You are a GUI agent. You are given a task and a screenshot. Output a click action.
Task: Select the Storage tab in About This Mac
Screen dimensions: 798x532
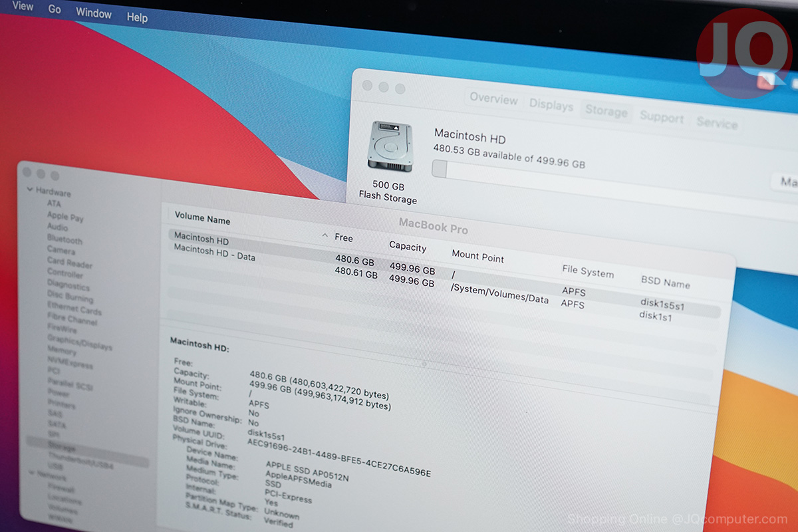tap(606, 111)
